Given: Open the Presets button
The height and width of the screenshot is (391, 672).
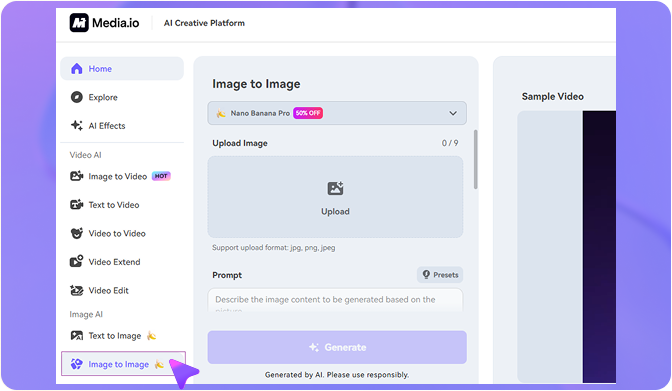Looking at the screenshot, I should coord(440,275).
